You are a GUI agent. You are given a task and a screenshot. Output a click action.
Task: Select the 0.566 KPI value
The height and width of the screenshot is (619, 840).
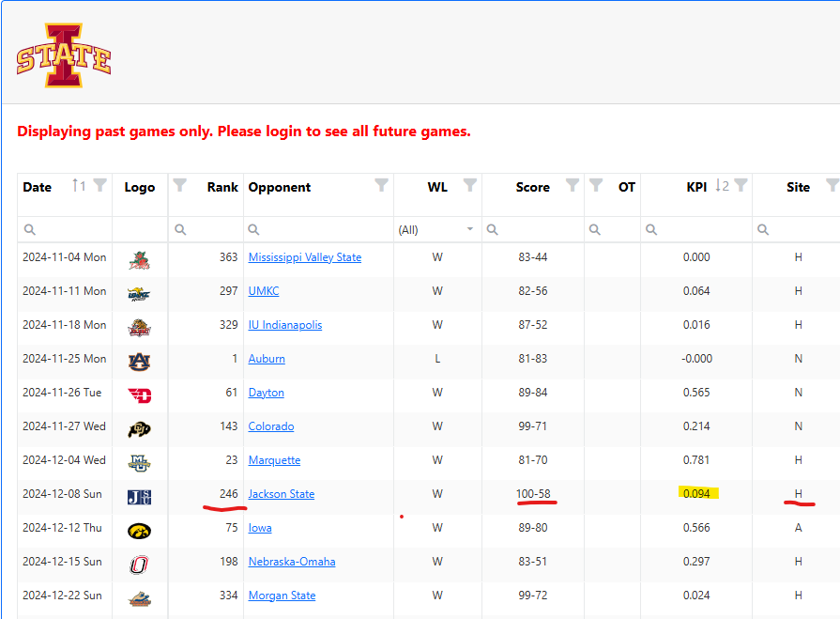tap(696, 527)
